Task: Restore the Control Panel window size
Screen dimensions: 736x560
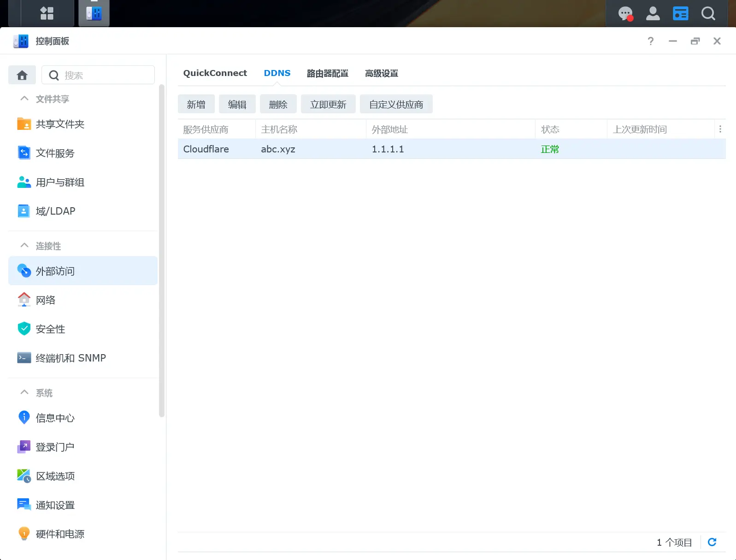Action: click(695, 41)
